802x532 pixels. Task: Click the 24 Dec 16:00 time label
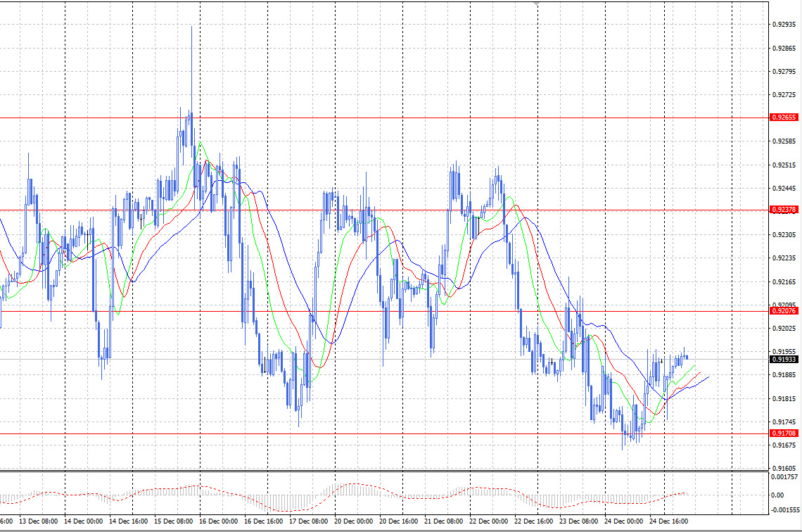668,521
